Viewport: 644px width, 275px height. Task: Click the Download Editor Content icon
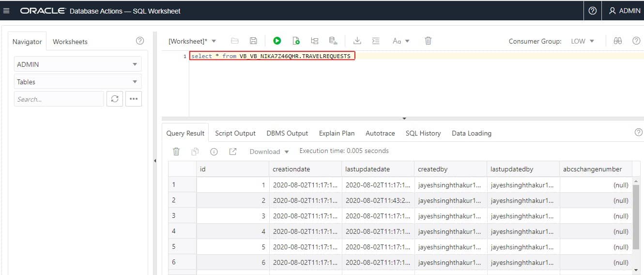tap(357, 41)
